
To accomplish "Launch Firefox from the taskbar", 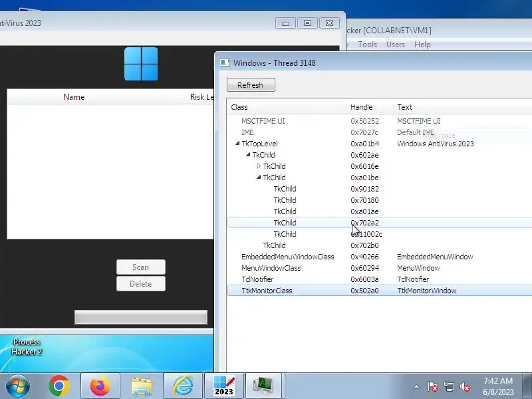I will [100, 386].
